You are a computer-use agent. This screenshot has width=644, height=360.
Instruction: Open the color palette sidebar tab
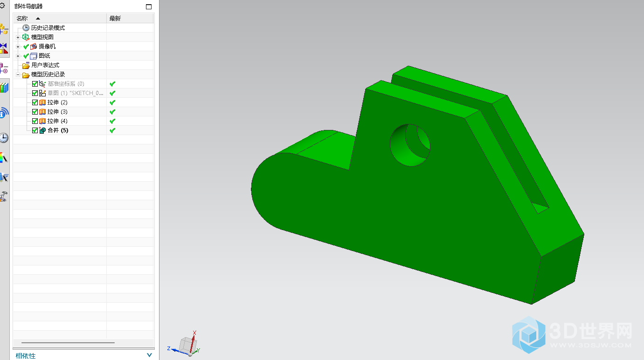[4, 157]
